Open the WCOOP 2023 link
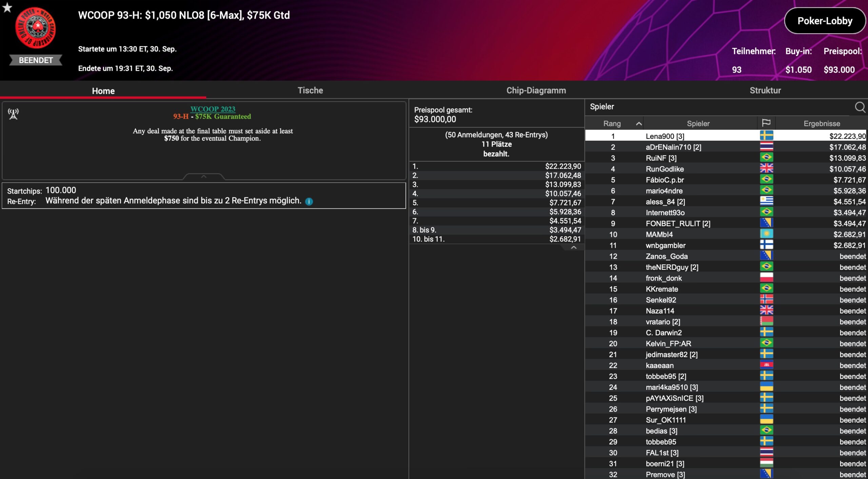This screenshot has height=479, width=868. [213, 109]
